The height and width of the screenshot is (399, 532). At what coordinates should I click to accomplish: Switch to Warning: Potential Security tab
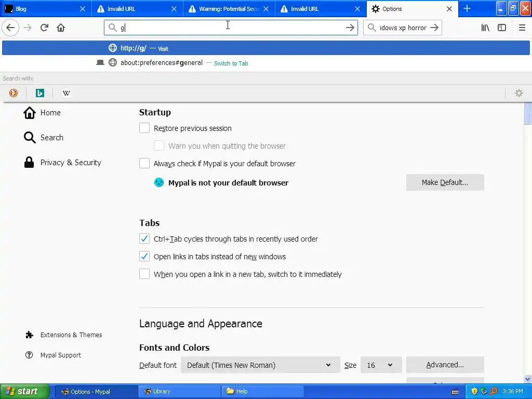pos(229,9)
